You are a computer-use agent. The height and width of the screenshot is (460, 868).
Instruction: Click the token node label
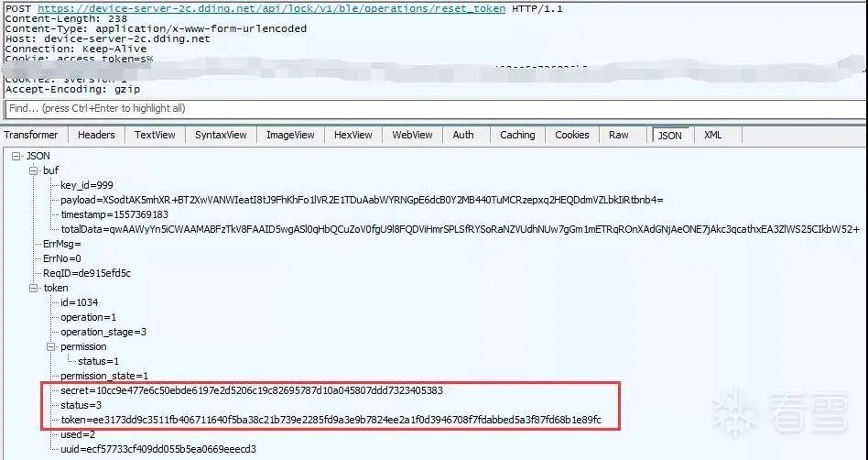56,289
